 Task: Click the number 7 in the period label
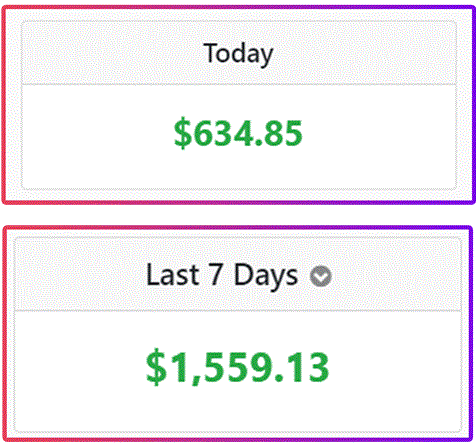point(216,274)
